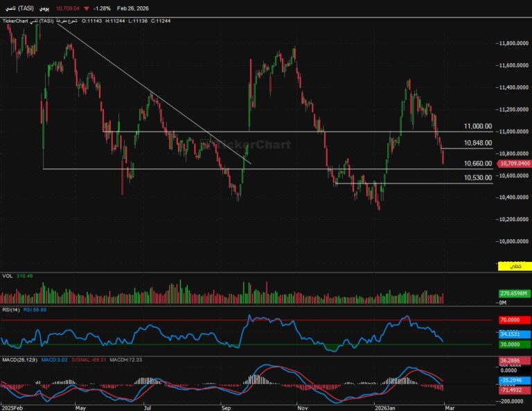Toggle the yellow خطي linear scale button
532x411 pixels.
[x=514, y=267]
